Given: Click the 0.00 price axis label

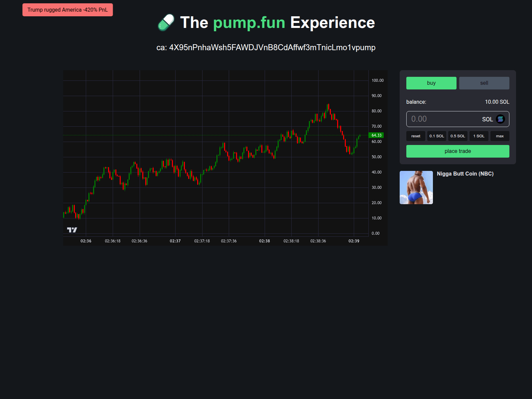Looking at the screenshot, I should click(376, 233).
